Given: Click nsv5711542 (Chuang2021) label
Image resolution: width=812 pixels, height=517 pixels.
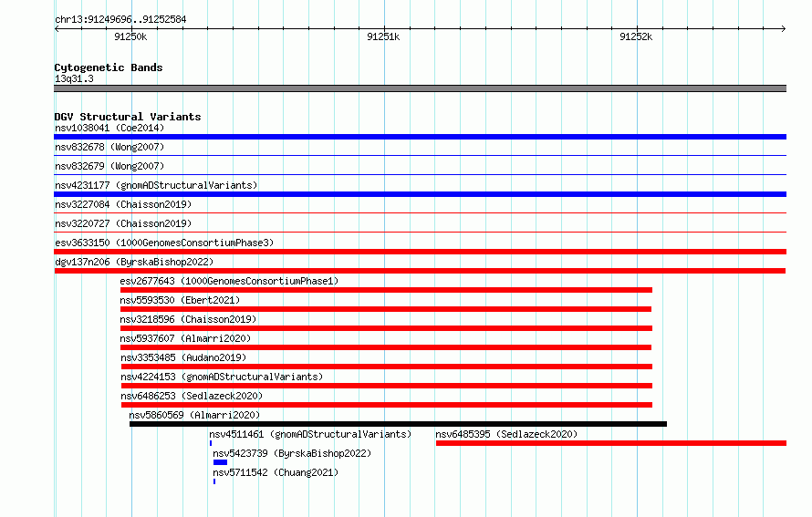Looking at the screenshot, I should pos(276,472).
